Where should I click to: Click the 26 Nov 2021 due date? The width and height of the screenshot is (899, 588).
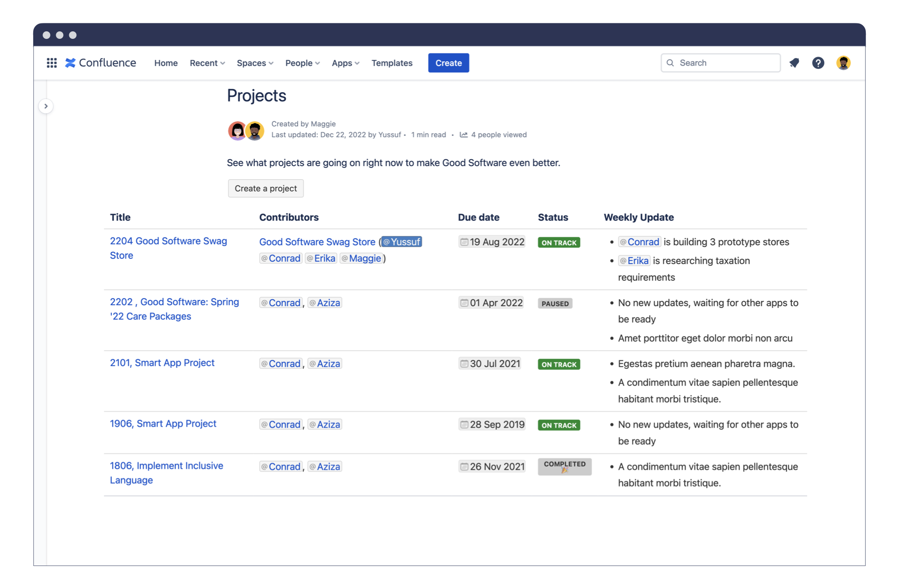coord(492,467)
